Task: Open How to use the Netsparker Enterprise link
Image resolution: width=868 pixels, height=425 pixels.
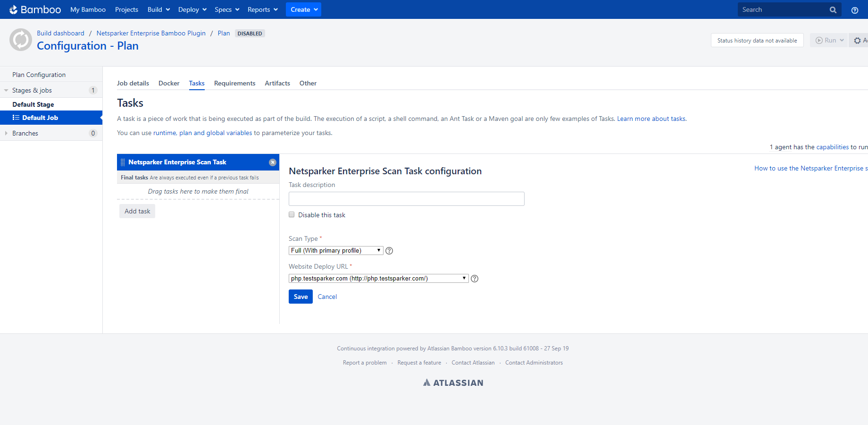Action: click(x=811, y=168)
